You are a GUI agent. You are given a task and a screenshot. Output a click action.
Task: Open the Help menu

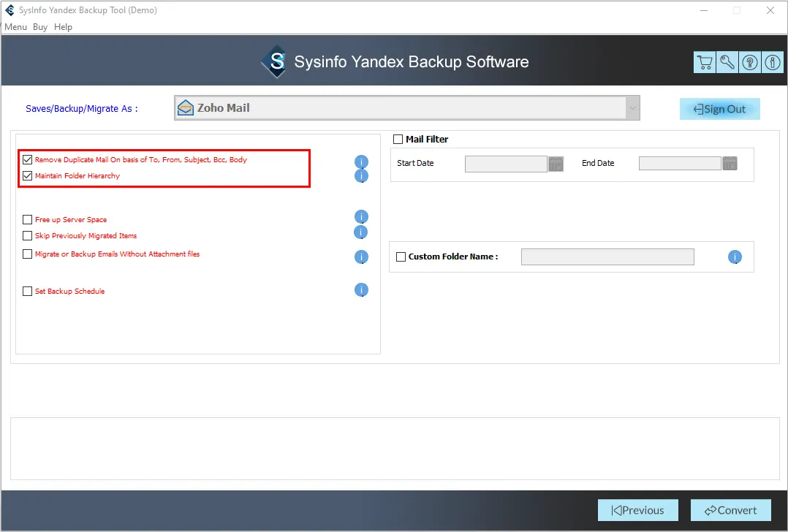click(64, 27)
